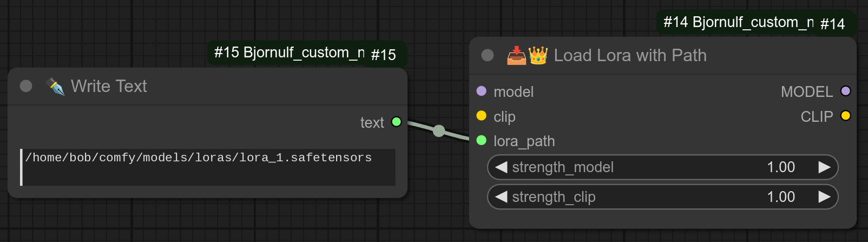
Task: Click the yellow clip input socket
Action: 481,116
